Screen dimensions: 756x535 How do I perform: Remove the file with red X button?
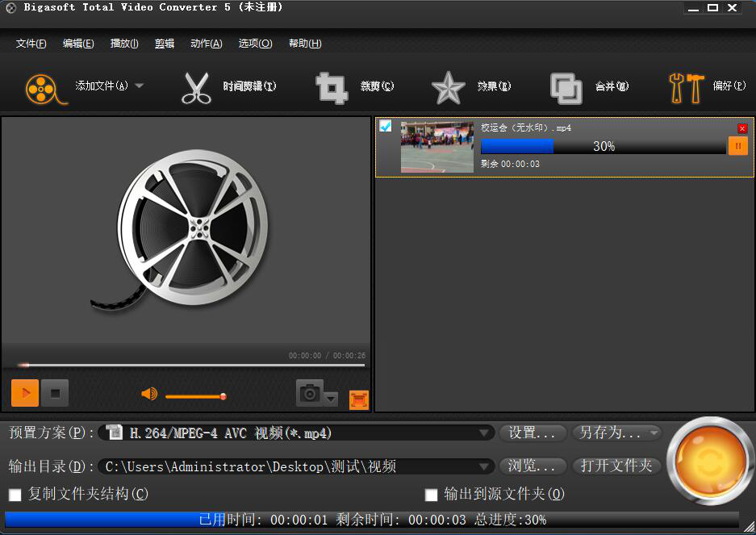pyautogui.click(x=742, y=128)
